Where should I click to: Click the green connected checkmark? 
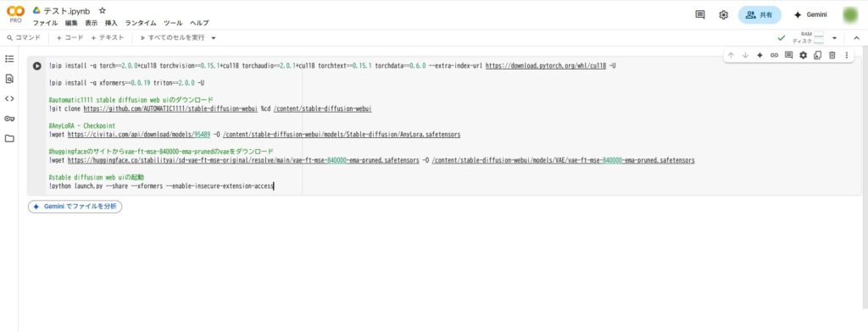(x=781, y=38)
